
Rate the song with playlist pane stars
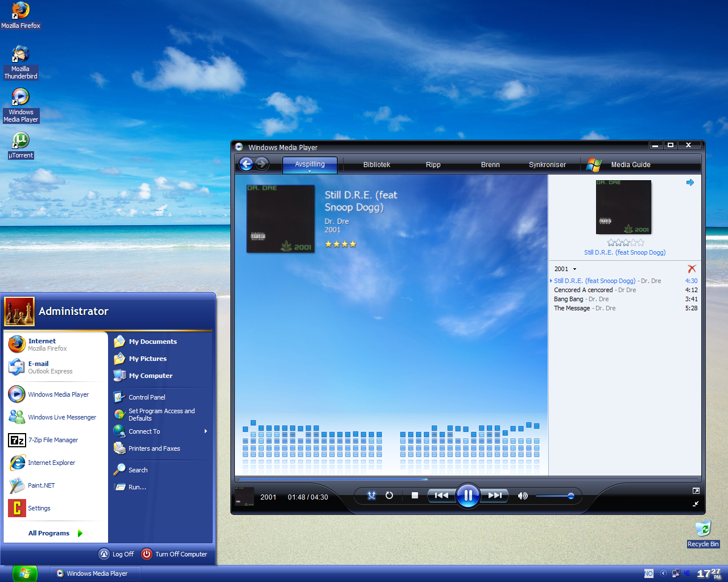626,243
